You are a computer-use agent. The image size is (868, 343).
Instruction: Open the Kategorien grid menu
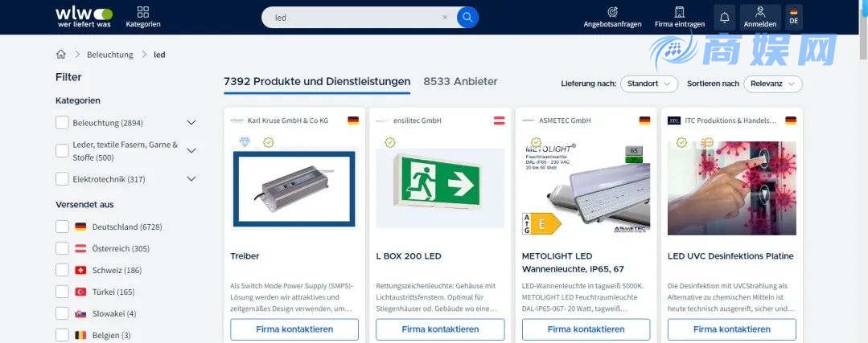click(x=142, y=13)
